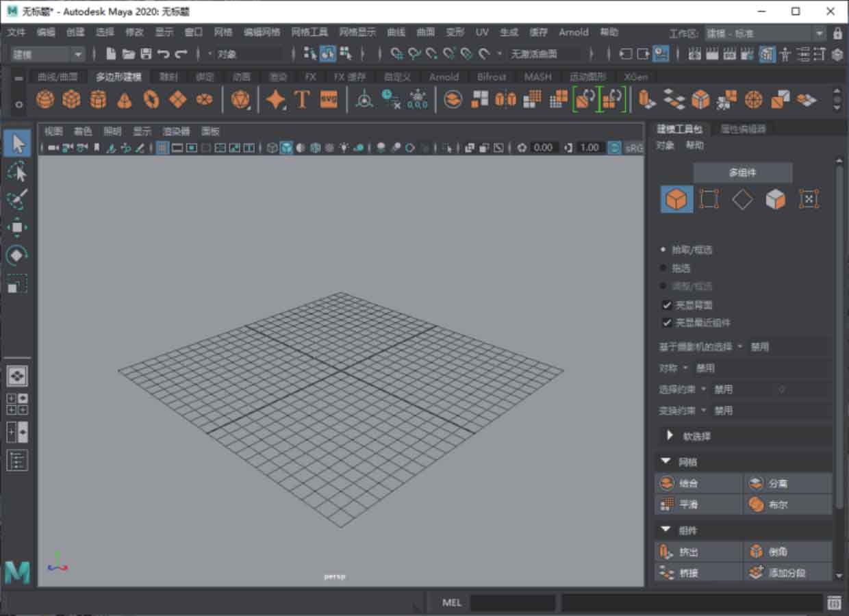Click the undo arrow icon

163,53
